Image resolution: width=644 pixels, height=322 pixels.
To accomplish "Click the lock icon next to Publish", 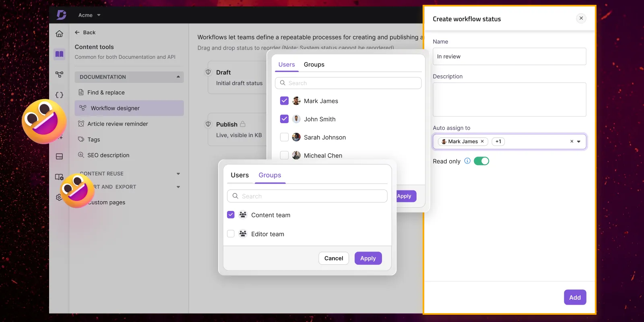I will point(243,124).
